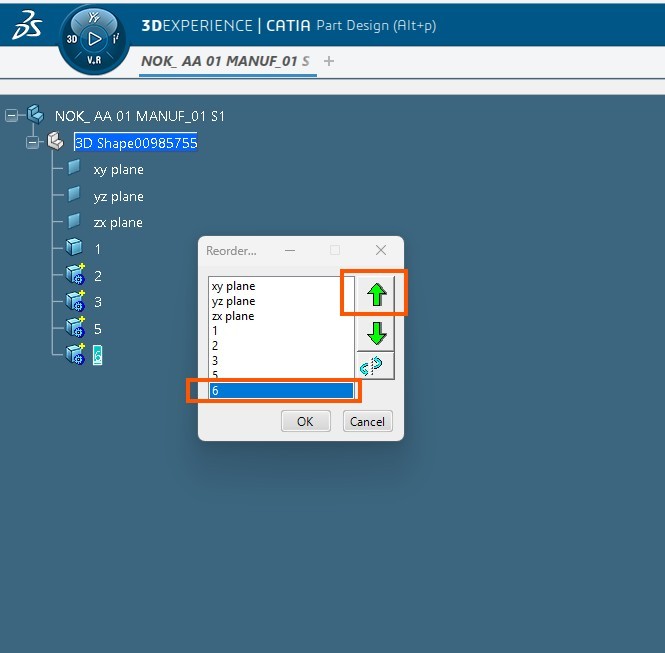Cancel the Reorder dialog
The height and width of the screenshot is (653, 665).
[367, 421]
